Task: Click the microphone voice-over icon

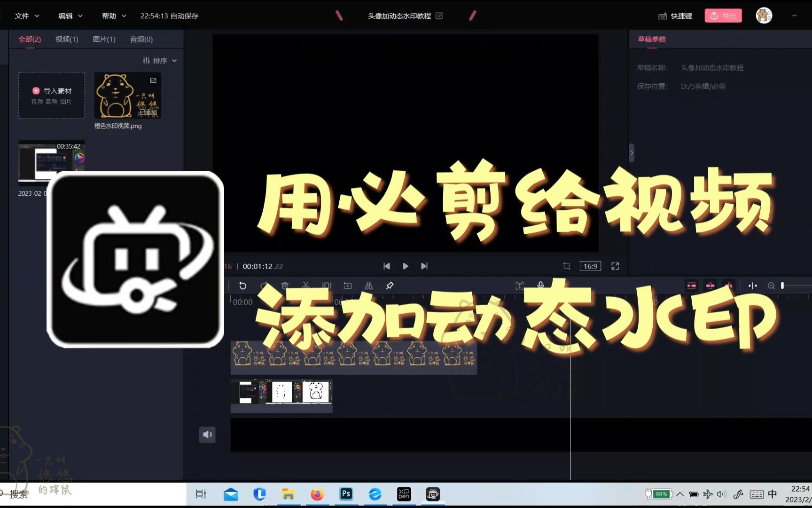Action: click(540, 285)
